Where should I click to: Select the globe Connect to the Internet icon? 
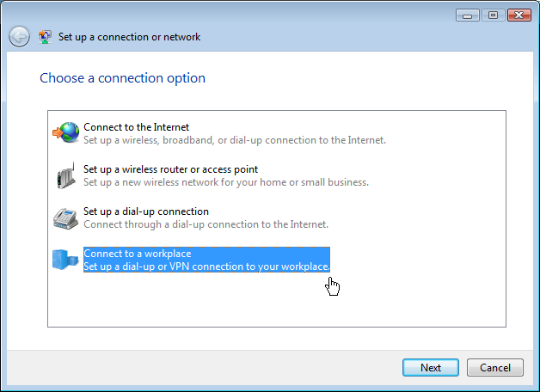click(x=66, y=132)
